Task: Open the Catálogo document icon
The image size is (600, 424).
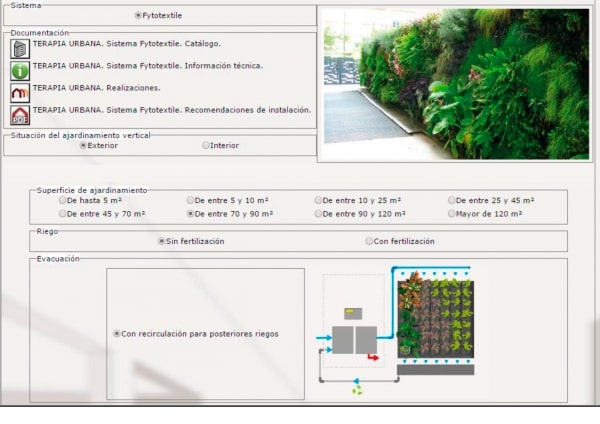Action: [x=20, y=49]
